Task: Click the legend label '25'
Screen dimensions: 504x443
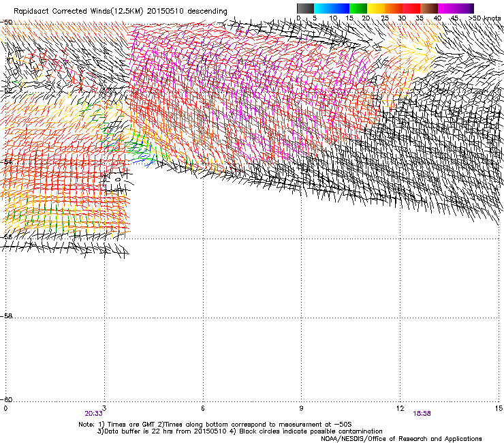Action: click(x=385, y=18)
